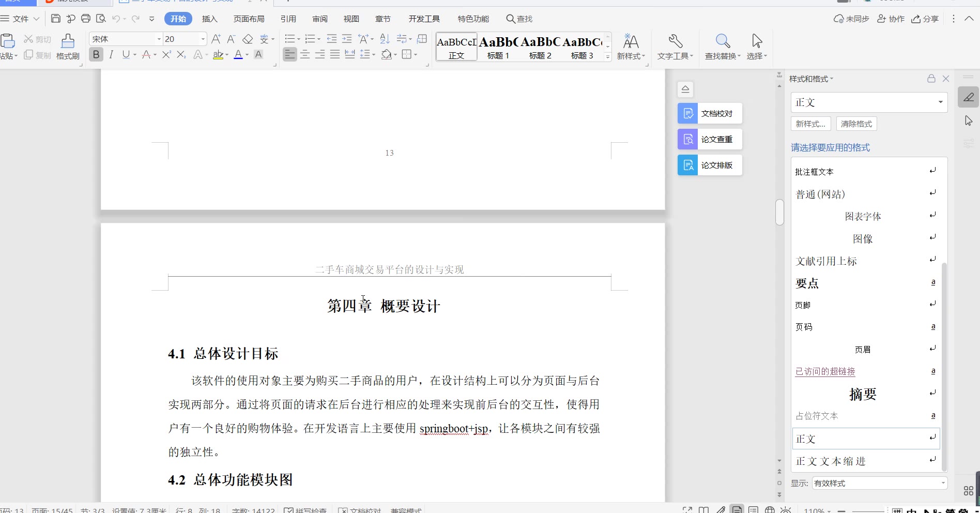Open the 页面布局 ribbon tab
The width and height of the screenshot is (980, 513).
pyautogui.click(x=249, y=19)
